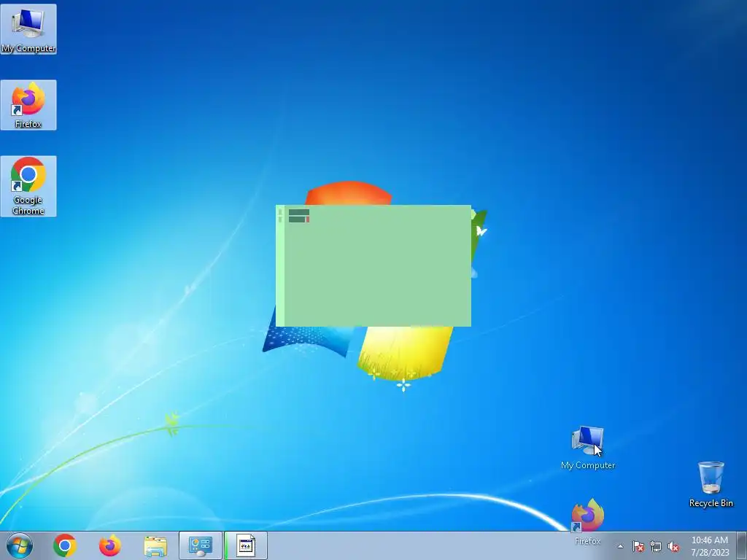Select the highlighted Firefox desktop shortcut

click(28, 105)
